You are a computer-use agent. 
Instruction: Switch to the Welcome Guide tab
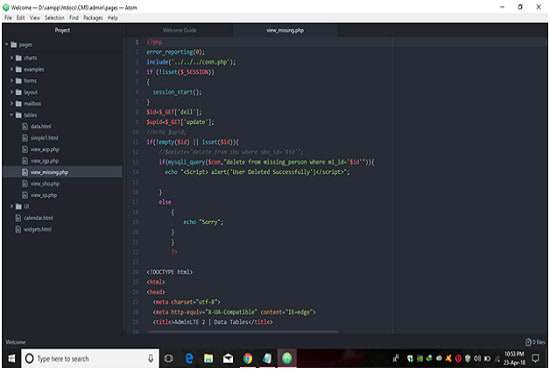tap(179, 30)
